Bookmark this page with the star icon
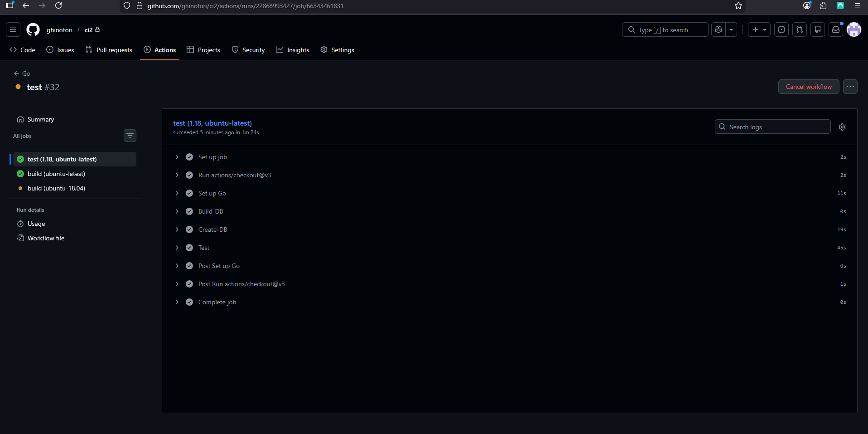Screen dimensions: 868x434 738,6
